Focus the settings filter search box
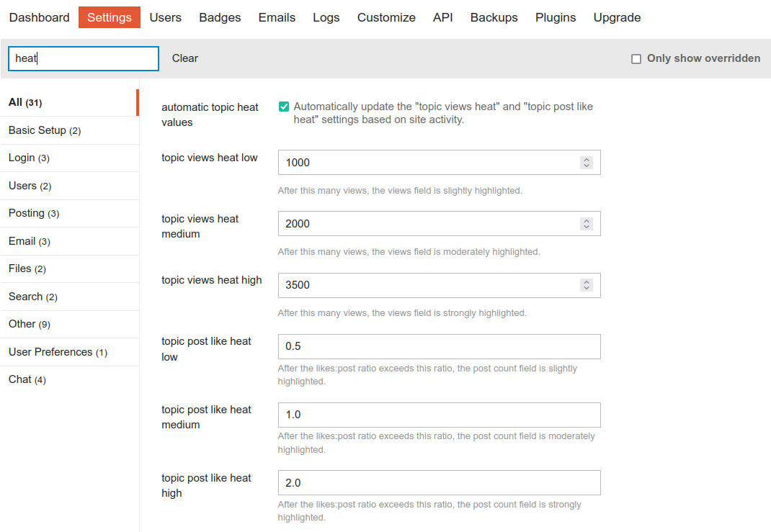 (x=83, y=58)
